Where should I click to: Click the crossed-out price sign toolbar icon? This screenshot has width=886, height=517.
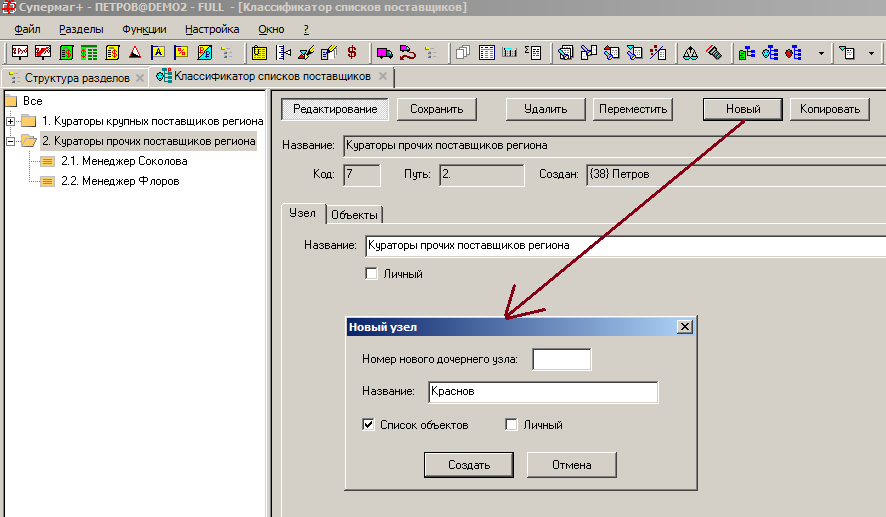click(43, 53)
